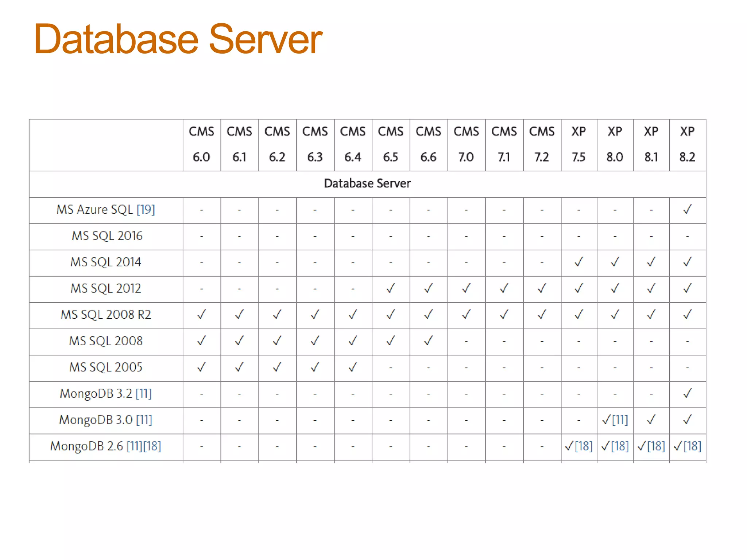The image size is (747, 560).
Task: Click MS SQL 2014 checkmark under XP 8.1
Action: pos(651,262)
